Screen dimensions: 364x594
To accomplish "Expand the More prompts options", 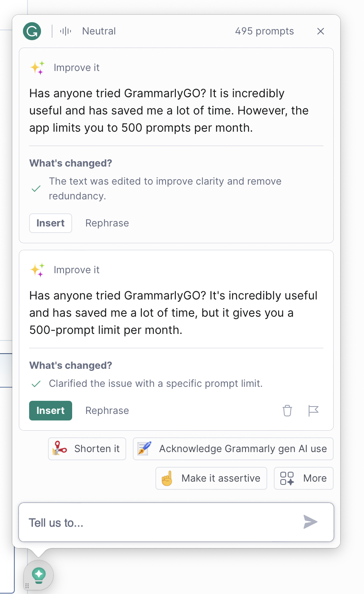I will tap(304, 478).
